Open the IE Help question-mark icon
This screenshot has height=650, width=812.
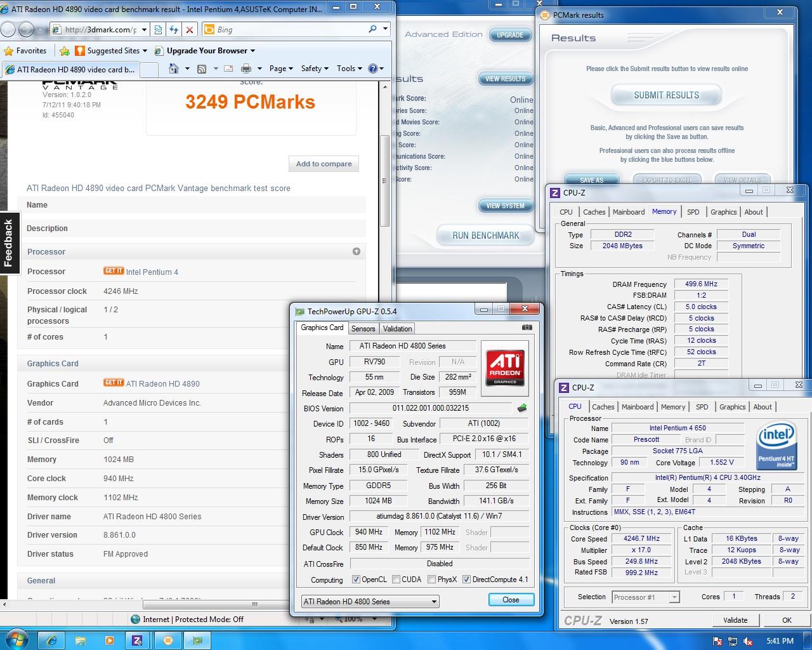tap(372, 69)
